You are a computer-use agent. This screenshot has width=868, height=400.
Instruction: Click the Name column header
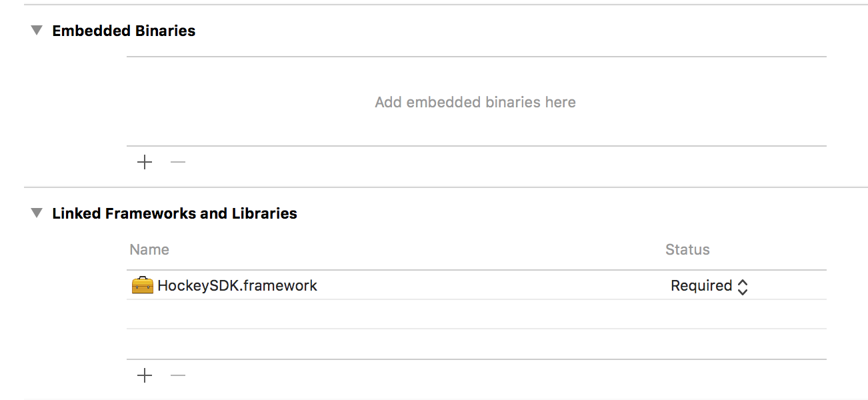[149, 249]
